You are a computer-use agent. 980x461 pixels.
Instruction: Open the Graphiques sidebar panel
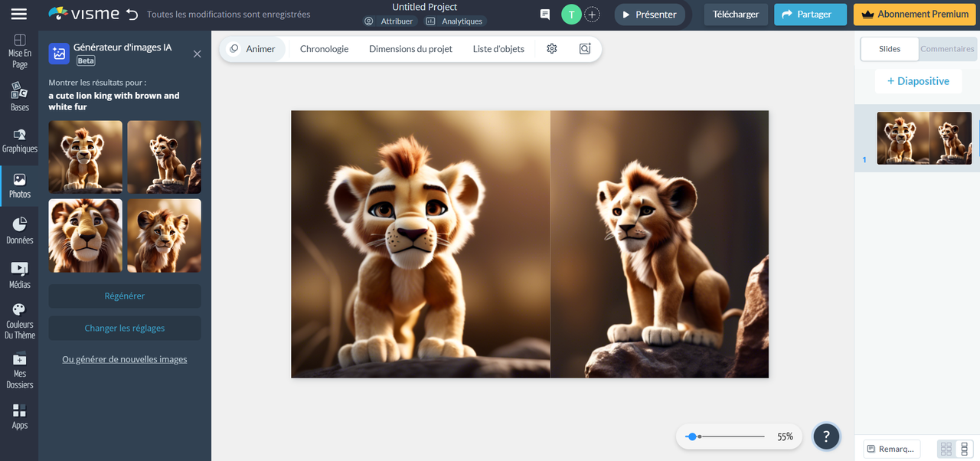[x=19, y=140]
